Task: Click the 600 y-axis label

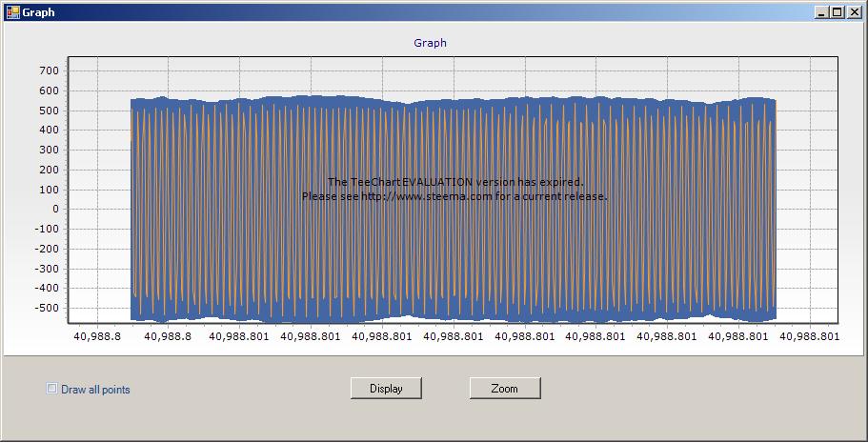Action: 49,91
